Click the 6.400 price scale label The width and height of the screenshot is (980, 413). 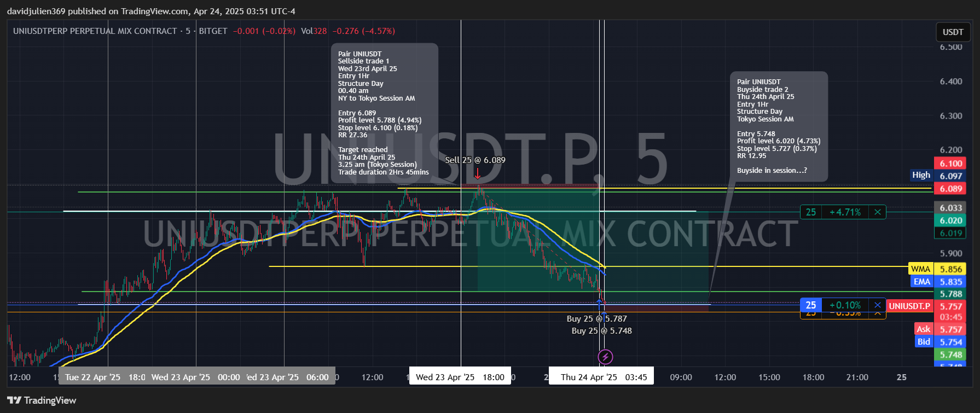click(x=951, y=82)
